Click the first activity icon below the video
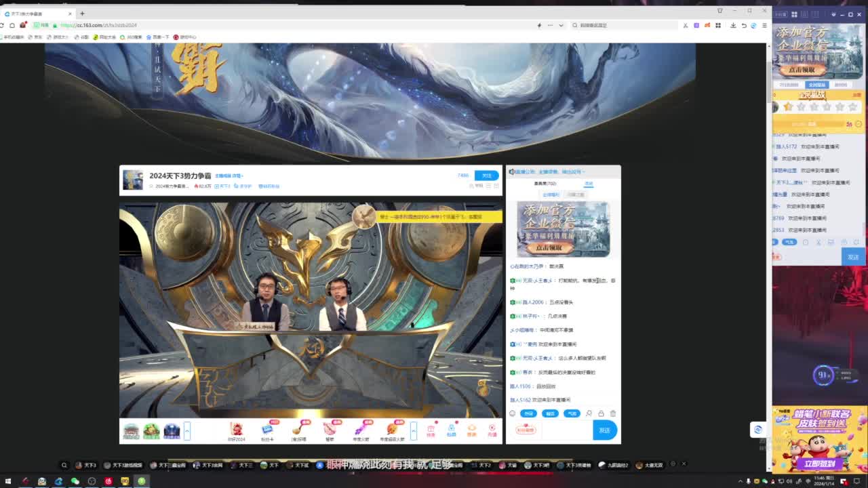The width and height of the screenshot is (868, 488). click(132, 430)
